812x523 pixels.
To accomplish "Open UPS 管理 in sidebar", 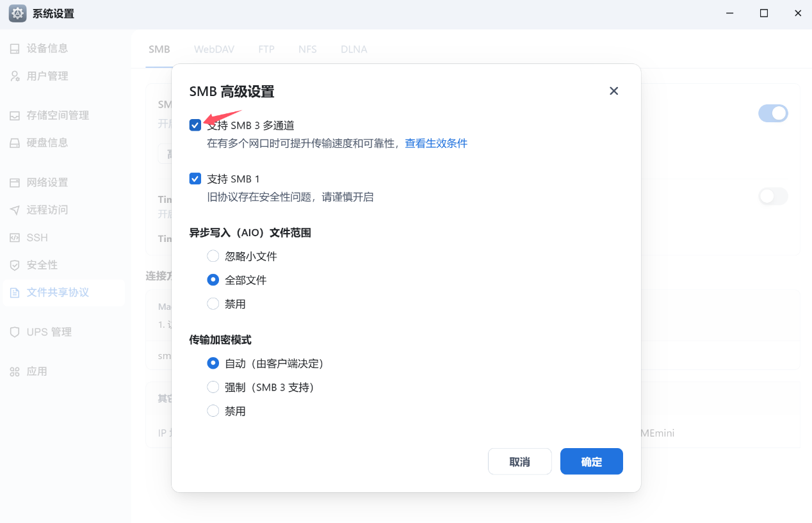I will [49, 332].
